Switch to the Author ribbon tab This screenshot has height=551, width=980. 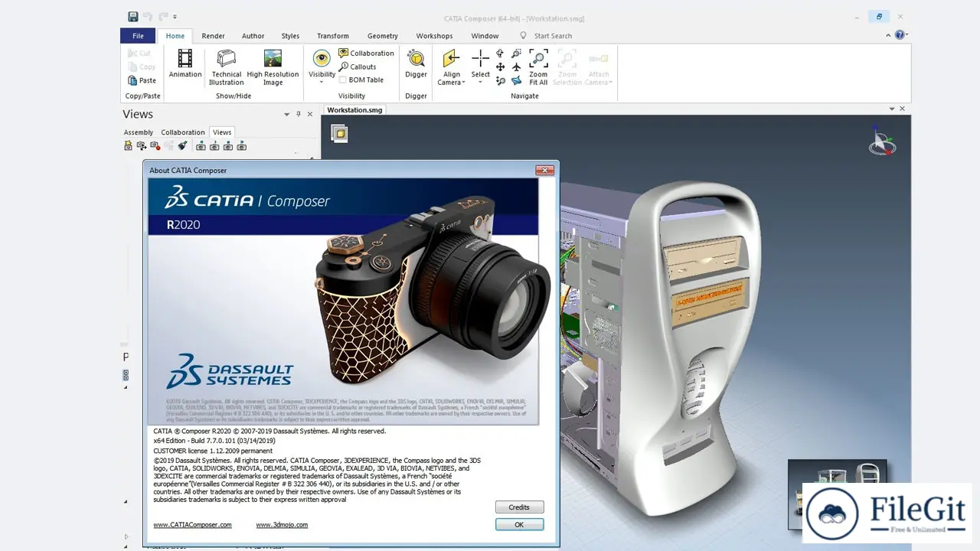(253, 35)
